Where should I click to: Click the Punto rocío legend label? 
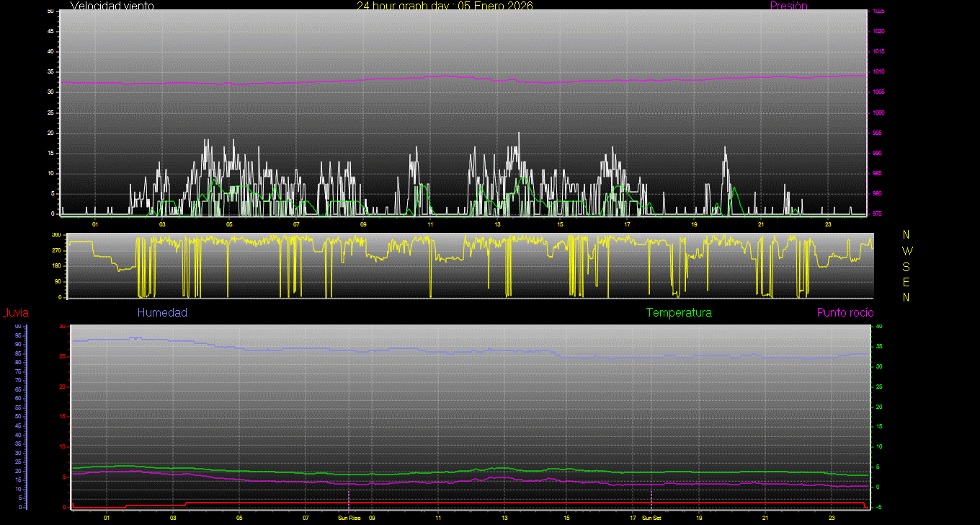(845, 312)
